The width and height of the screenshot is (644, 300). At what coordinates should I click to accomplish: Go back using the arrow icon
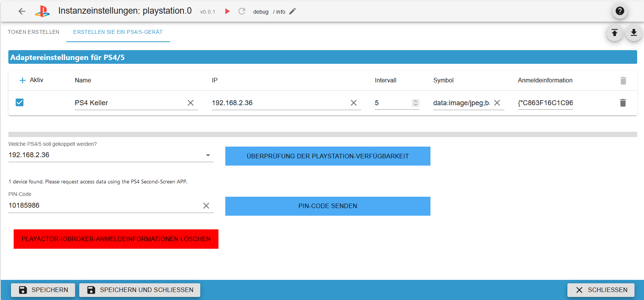(22, 11)
